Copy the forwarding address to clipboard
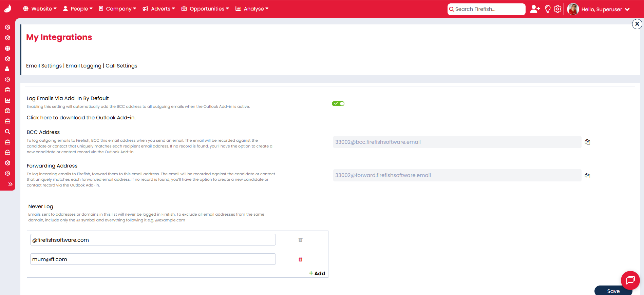This screenshot has width=644, height=295. pos(587,175)
